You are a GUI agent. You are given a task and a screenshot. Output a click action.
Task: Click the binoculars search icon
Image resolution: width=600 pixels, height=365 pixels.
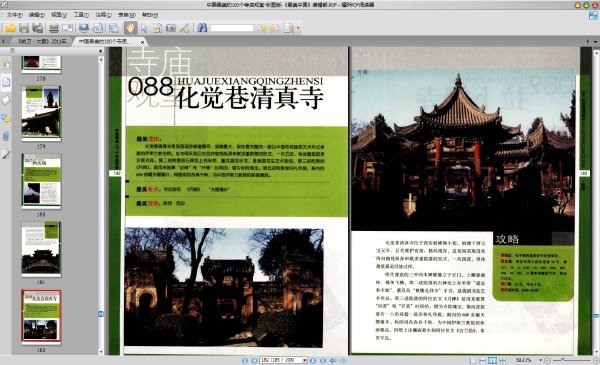(x=202, y=28)
